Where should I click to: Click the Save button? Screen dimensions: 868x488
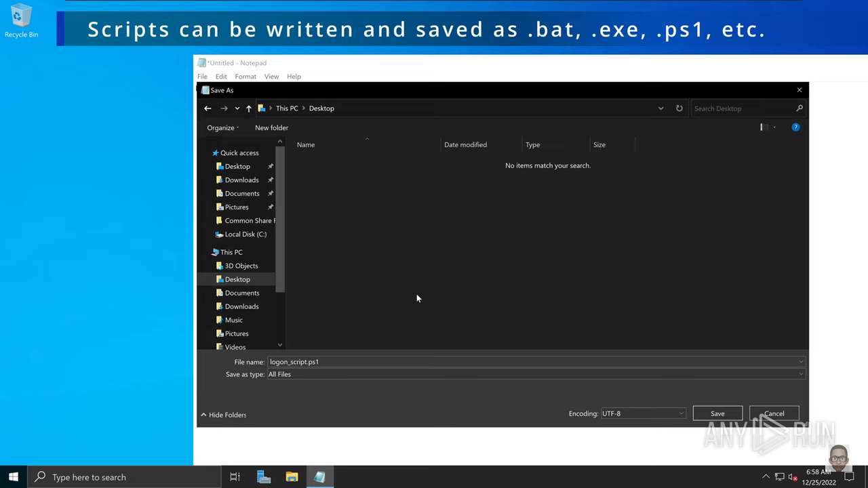717,413
